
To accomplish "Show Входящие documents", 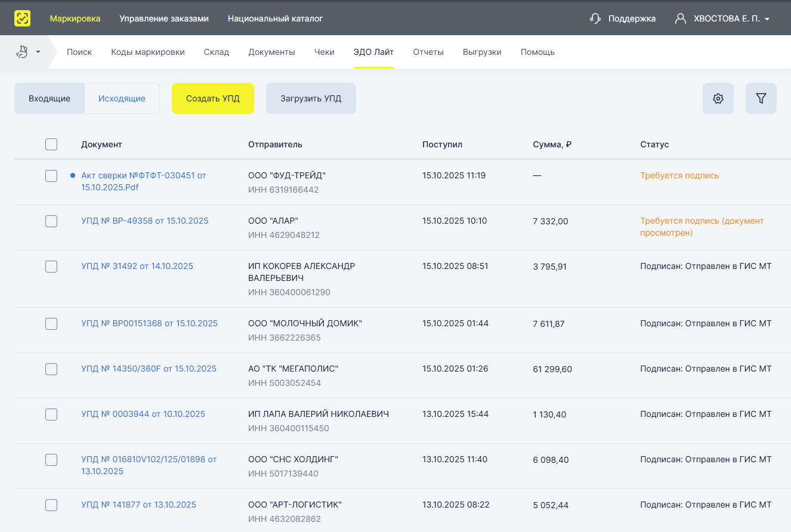I will (50, 98).
